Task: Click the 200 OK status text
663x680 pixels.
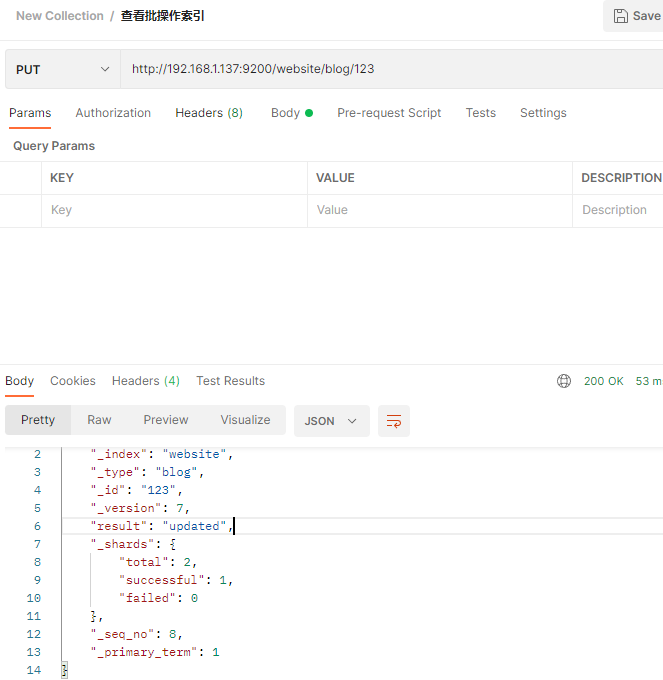Action: [604, 381]
